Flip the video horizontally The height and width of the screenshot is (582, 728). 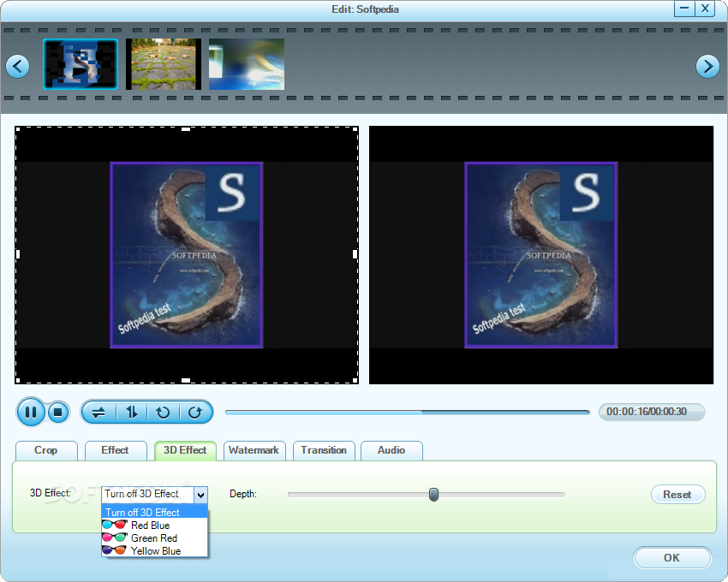pos(98,413)
